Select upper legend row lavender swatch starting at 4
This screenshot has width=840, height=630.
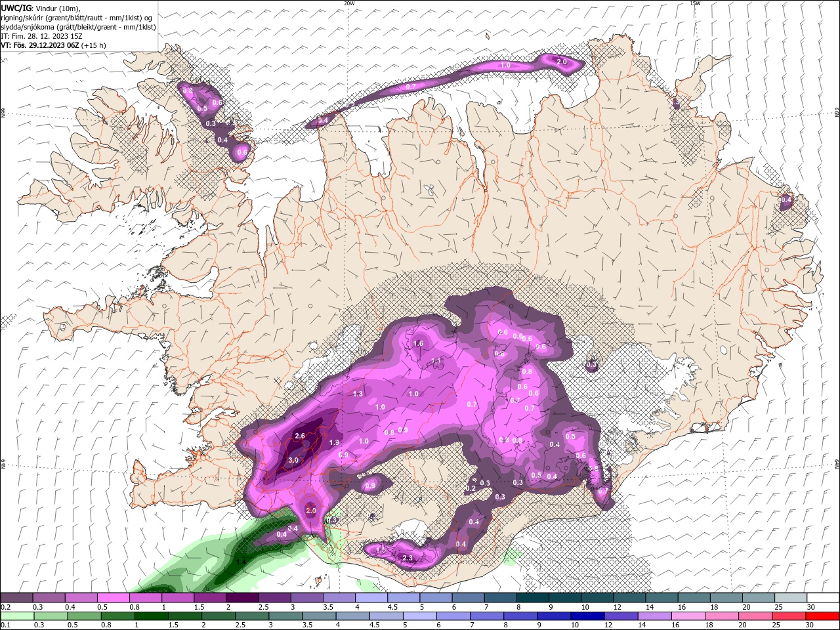pos(371,597)
